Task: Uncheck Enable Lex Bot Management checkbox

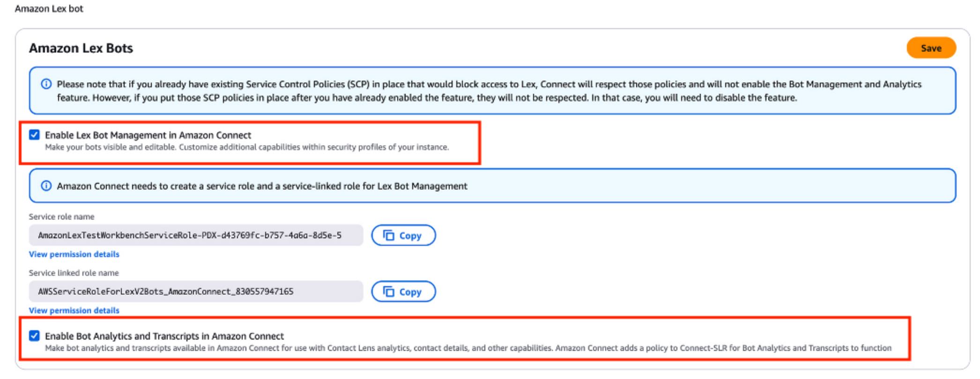Action: click(x=34, y=135)
